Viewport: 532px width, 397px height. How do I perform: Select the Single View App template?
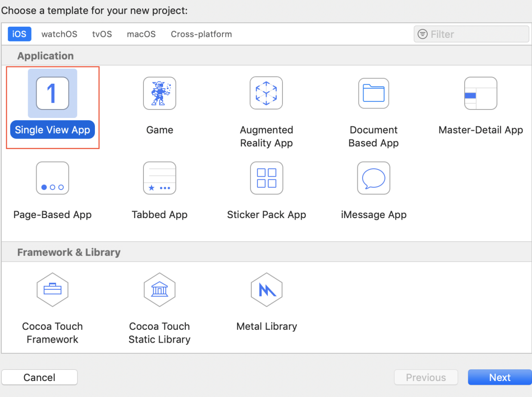click(52, 93)
